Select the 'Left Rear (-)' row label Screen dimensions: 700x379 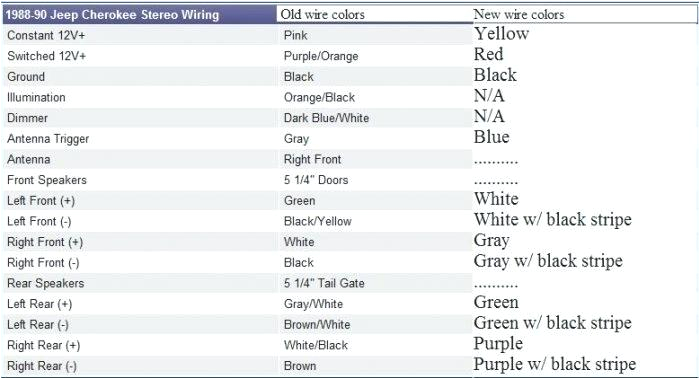tap(38, 325)
